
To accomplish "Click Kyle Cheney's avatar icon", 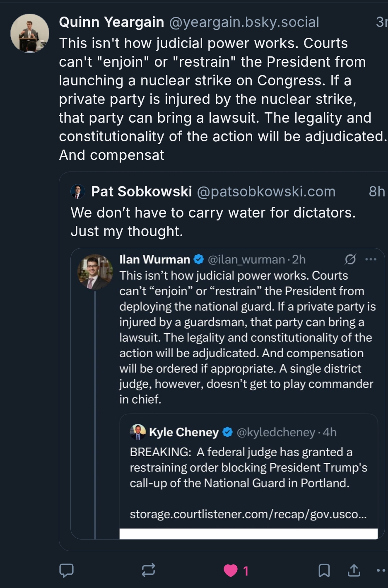I will 138,432.
